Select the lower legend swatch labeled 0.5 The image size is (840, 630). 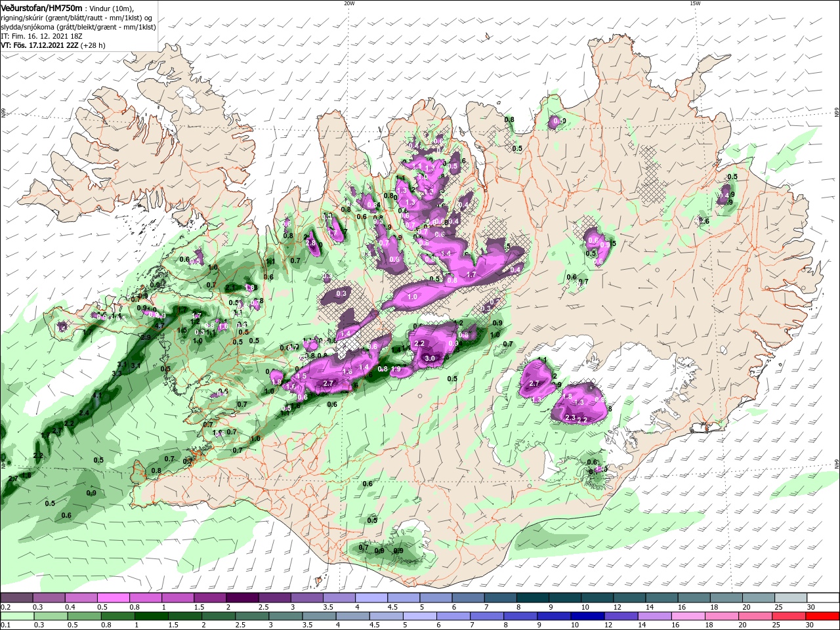pos(84,616)
